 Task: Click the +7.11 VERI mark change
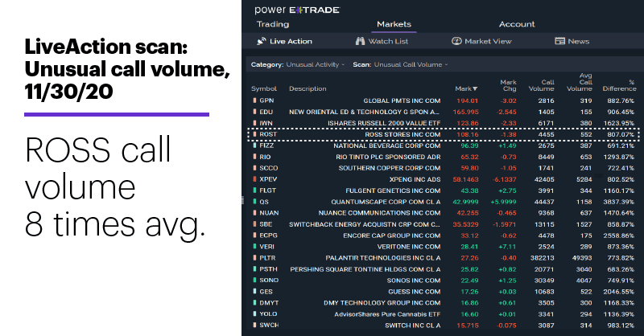click(507, 247)
